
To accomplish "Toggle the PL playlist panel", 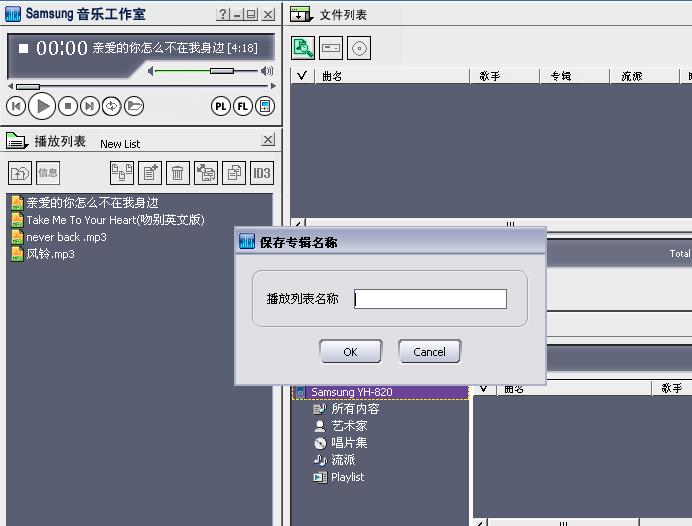I will click(221, 106).
